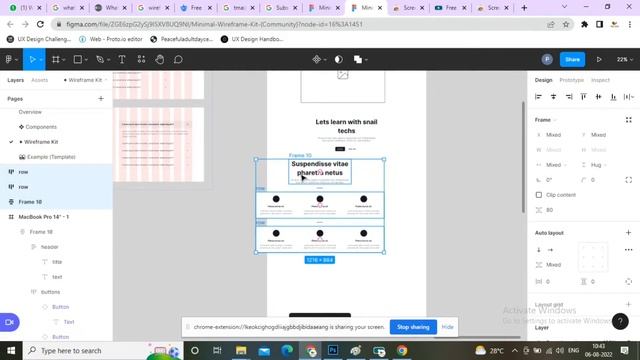Click Align horizontal centers icon
The image size is (640, 360).
pos(553,97)
